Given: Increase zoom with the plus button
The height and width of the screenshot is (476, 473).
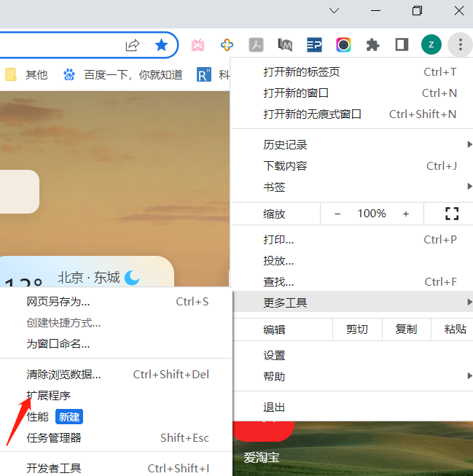Looking at the screenshot, I should click(406, 214).
